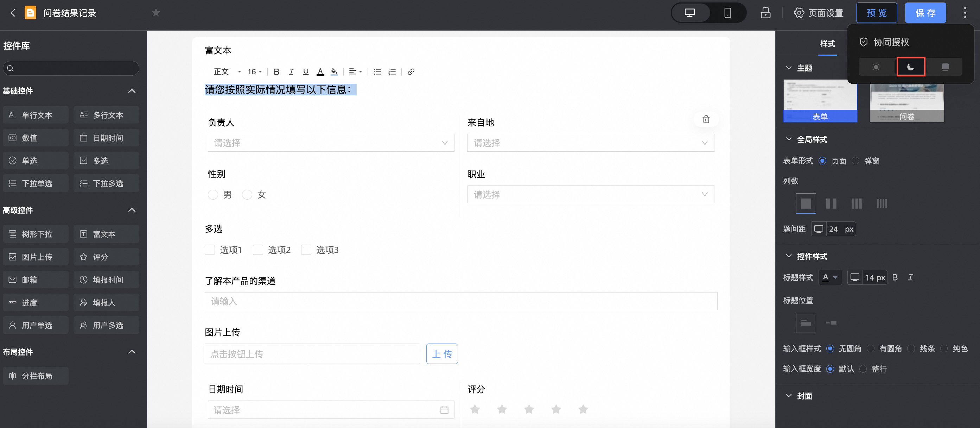Collapse 布局控件 section
Viewport: 980px width, 428px height.
click(132, 352)
